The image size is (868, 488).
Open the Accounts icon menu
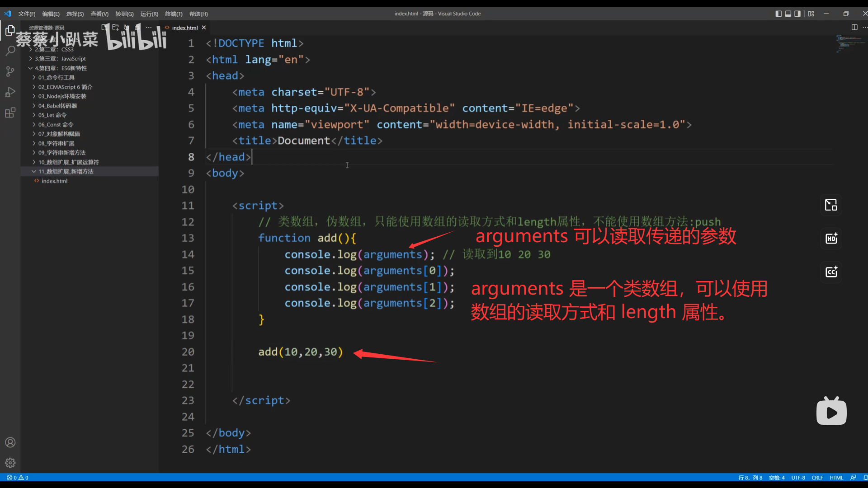click(x=10, y=442)
